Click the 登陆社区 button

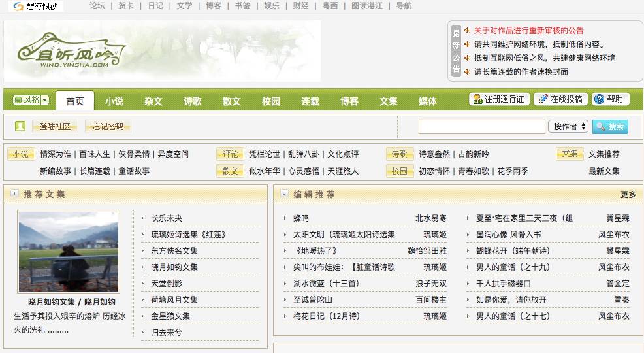(55, 127)
